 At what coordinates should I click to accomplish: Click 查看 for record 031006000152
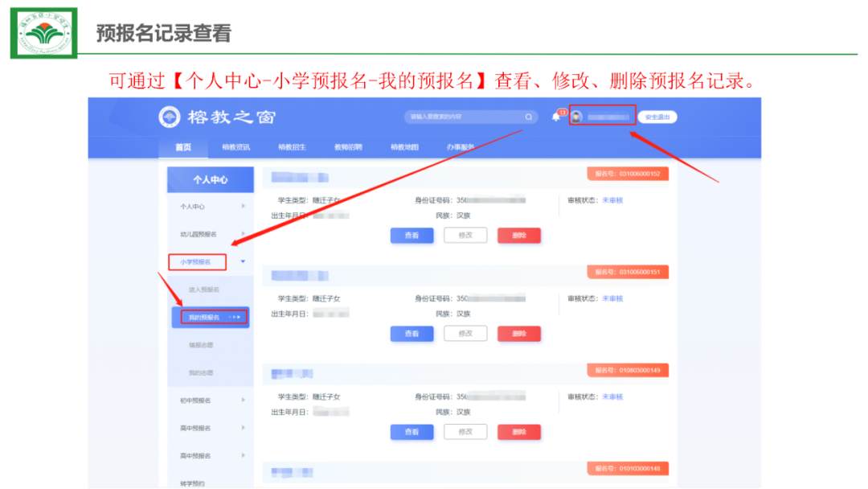pos(411,236)
